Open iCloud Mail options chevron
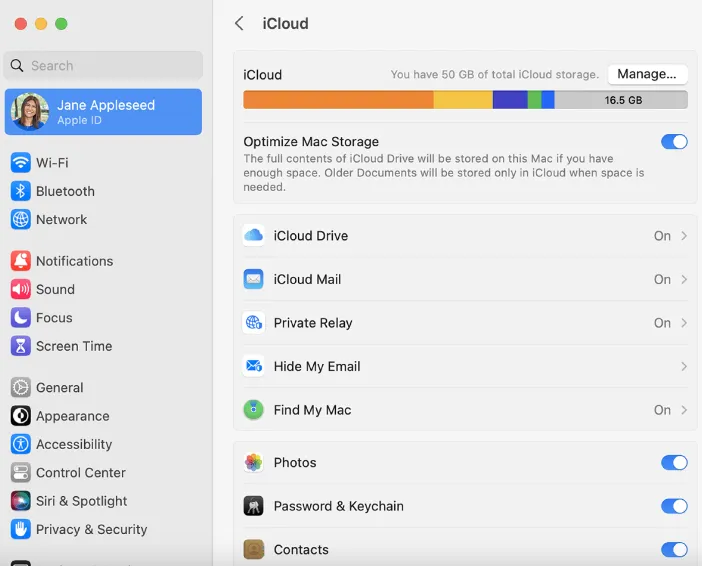 (x=684, y=279)
